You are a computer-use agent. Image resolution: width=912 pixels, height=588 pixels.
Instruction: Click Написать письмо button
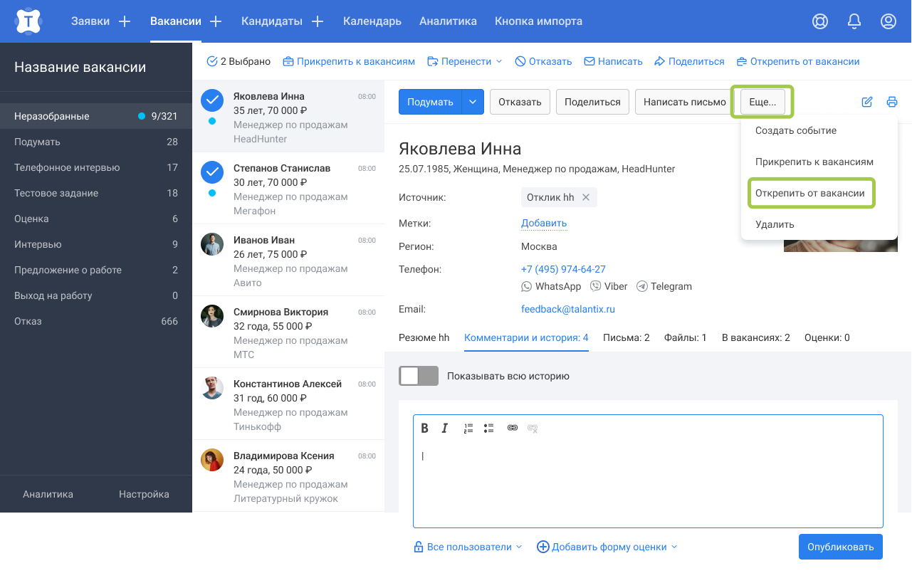(685, 102)
